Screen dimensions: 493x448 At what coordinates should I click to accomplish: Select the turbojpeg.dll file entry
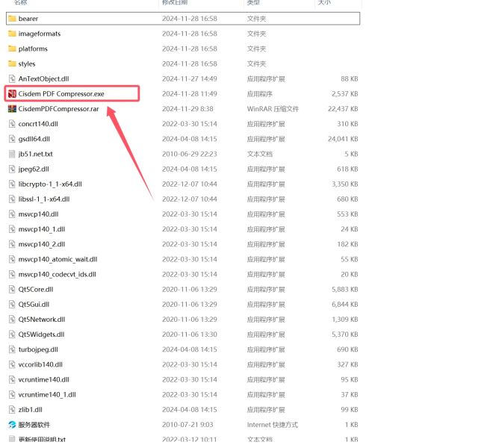[x=38, y=349]
